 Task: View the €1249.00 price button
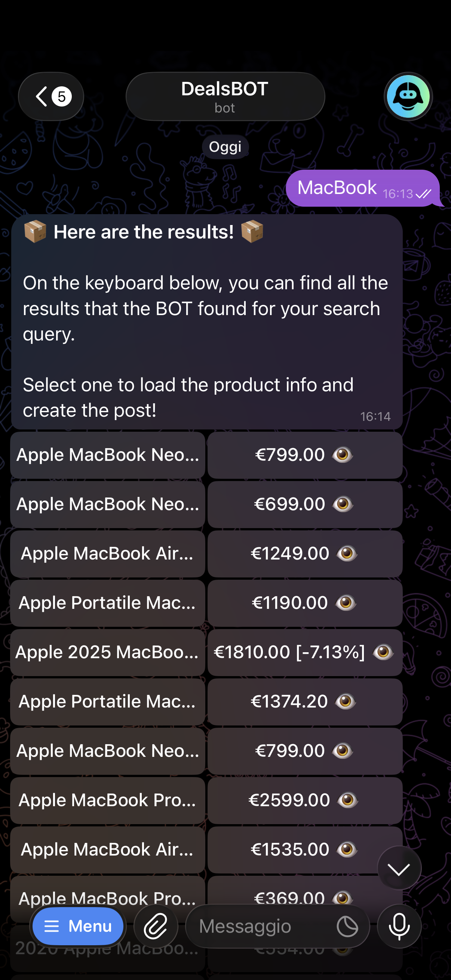pyautogui.click(x=305, y=554)
